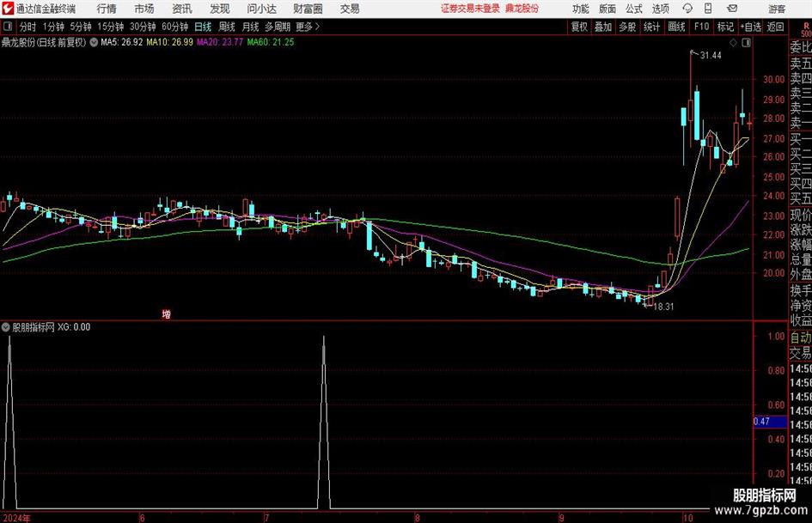Screen dimensions: 812x523
Task: Toggle the left side panel icon
Action: coord(7,27)
